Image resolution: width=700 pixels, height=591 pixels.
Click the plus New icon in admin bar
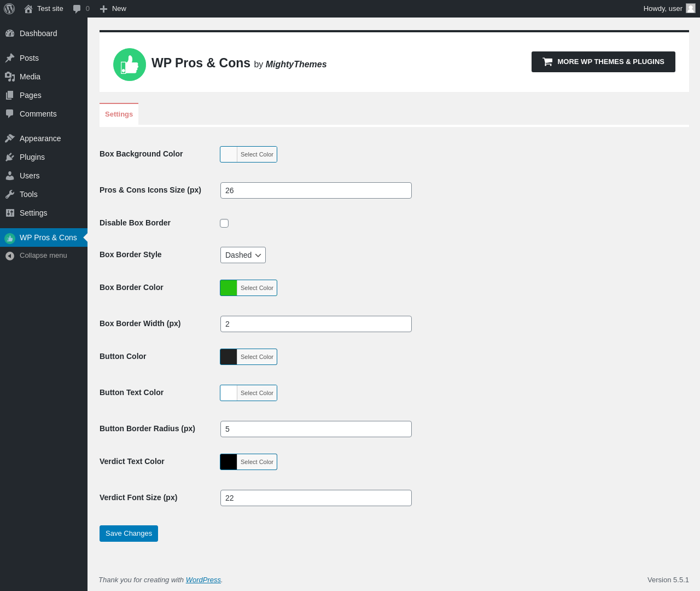tap(103, 9)
